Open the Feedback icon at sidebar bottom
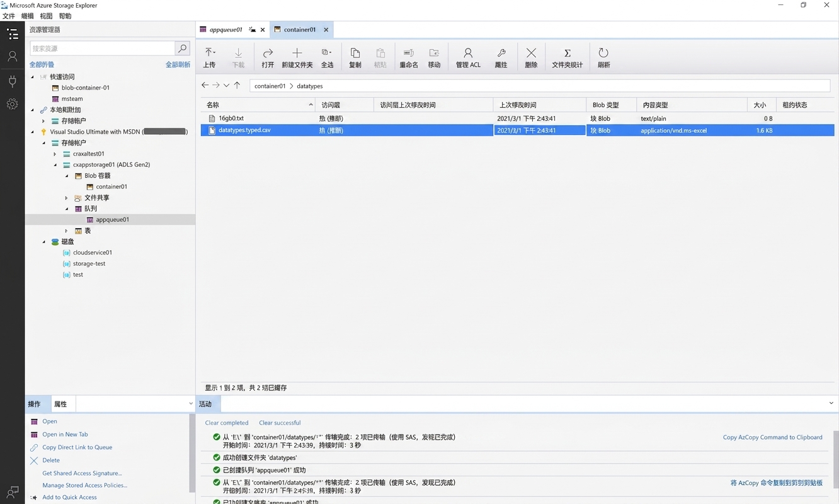The width and height of the screenshot is (839, 504). (12, 491)
